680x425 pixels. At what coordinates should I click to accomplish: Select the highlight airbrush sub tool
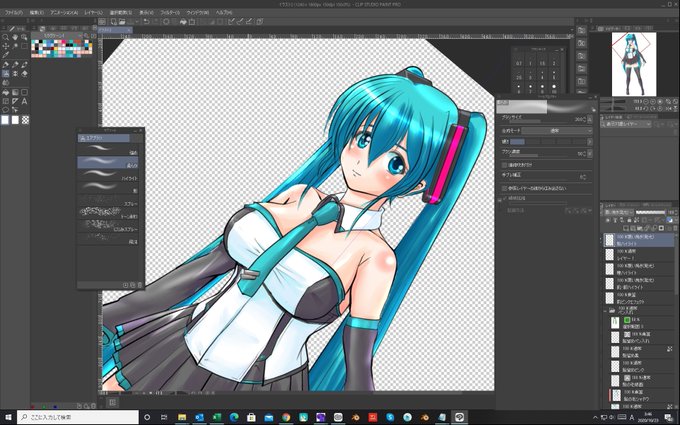[108, 175]
